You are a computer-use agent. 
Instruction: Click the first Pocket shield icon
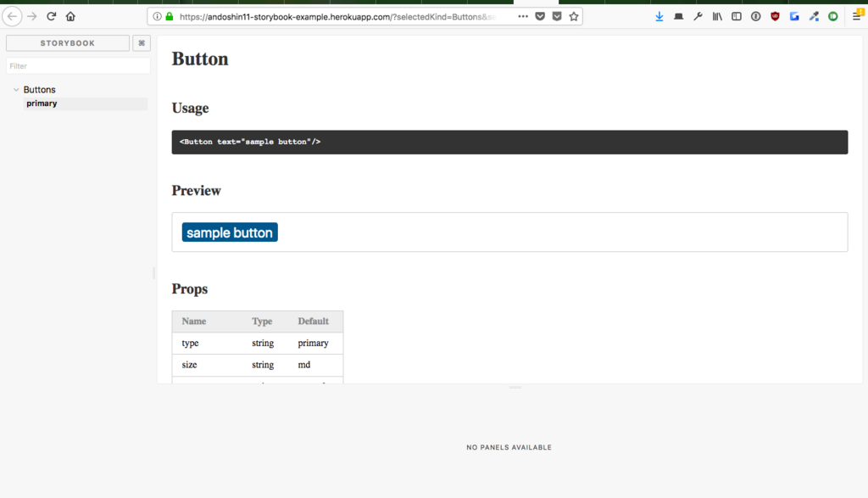coord(540,17)
